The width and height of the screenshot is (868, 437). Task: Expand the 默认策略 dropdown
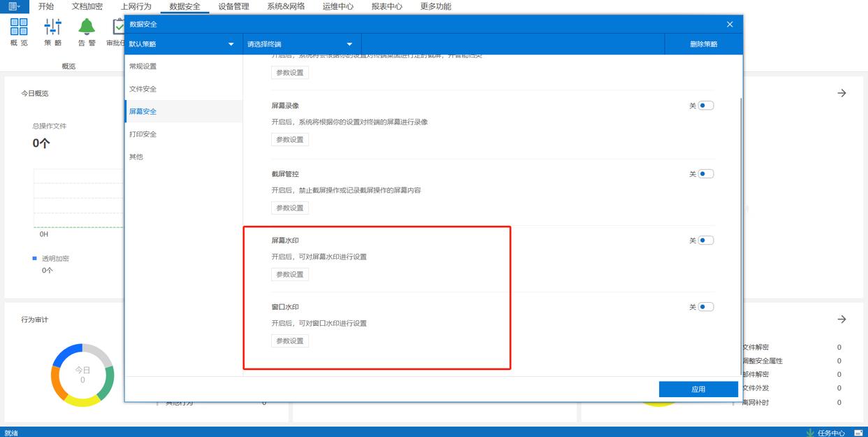183,44
